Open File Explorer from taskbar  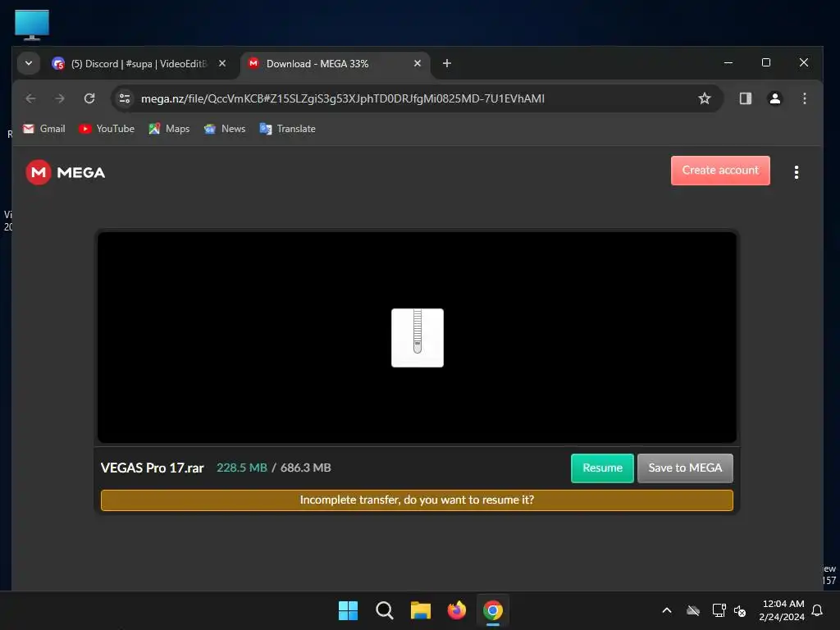pos(421,610)
